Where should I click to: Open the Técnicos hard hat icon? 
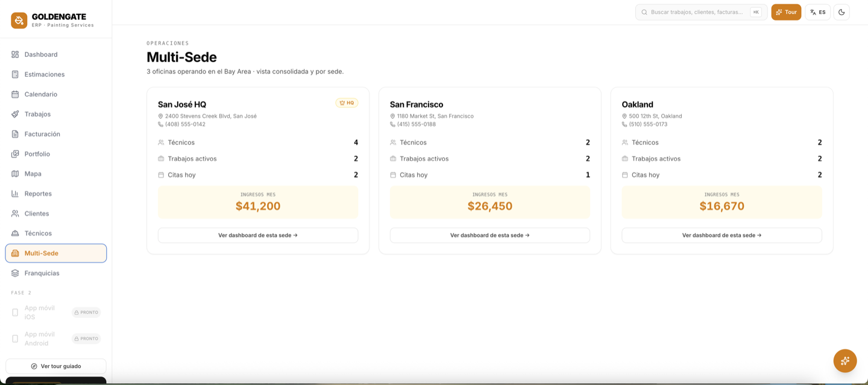[x=15, y=234]
